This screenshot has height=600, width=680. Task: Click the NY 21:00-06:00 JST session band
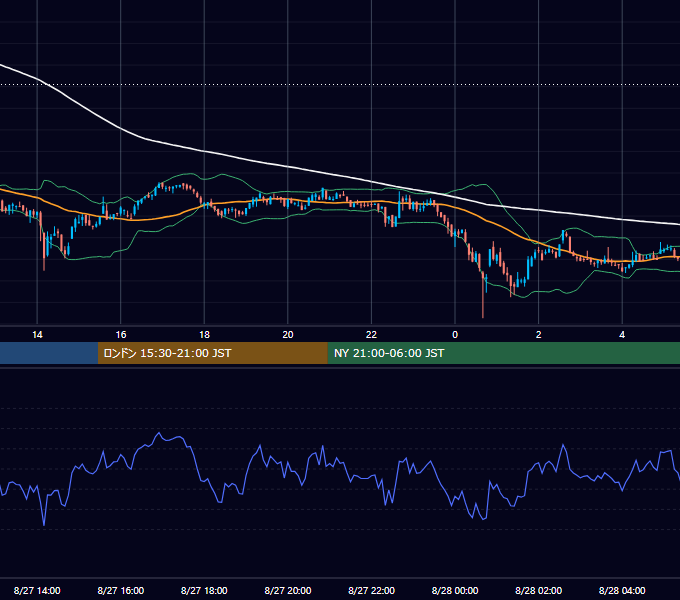(503, 353)
